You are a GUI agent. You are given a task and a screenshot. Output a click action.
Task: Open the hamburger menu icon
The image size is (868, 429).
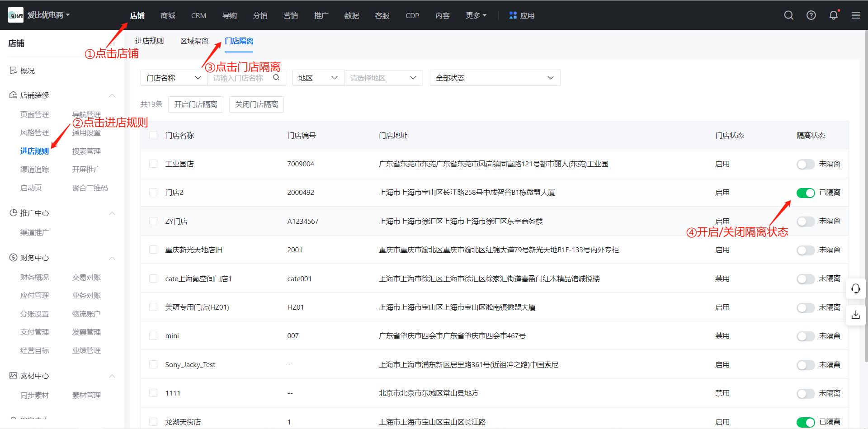[856, 15]
